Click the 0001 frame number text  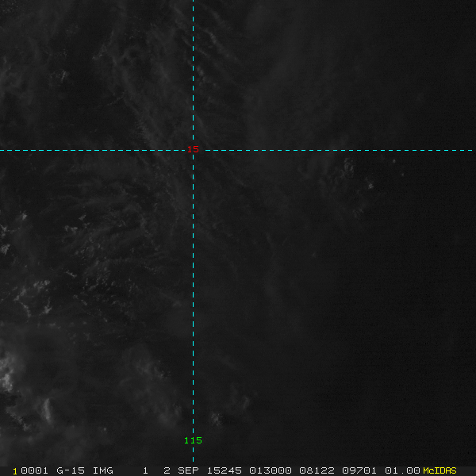[x=34, y=470]
